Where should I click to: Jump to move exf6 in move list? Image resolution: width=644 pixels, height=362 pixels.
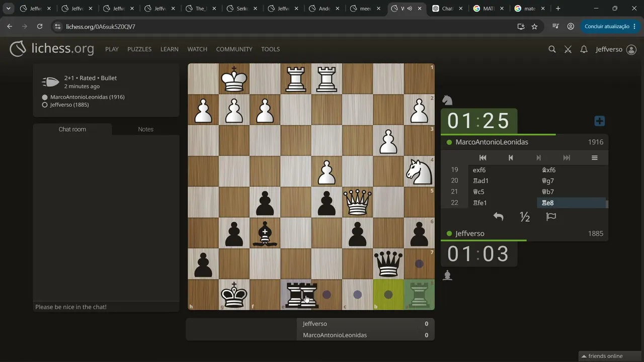click(502, 170)
